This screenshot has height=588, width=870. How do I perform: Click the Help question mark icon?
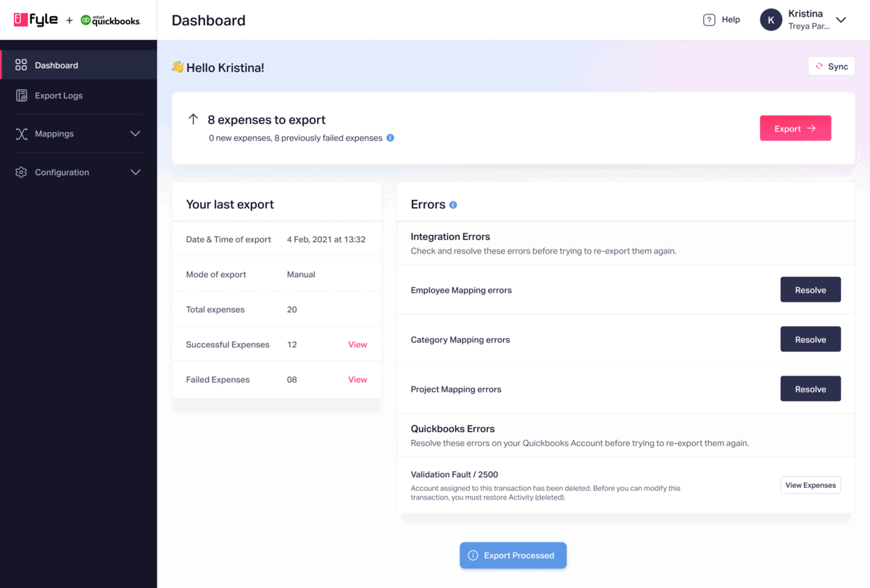click(x=708, y=20)
